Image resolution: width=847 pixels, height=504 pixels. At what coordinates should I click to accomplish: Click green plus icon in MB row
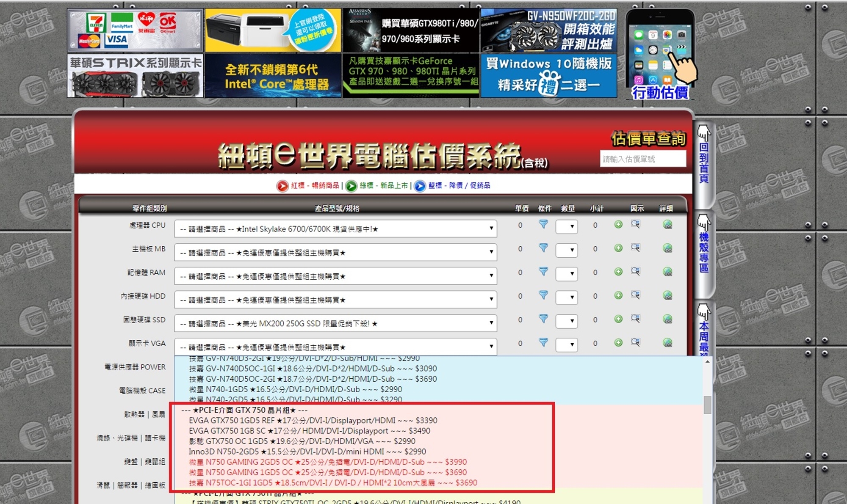[618, 248]
